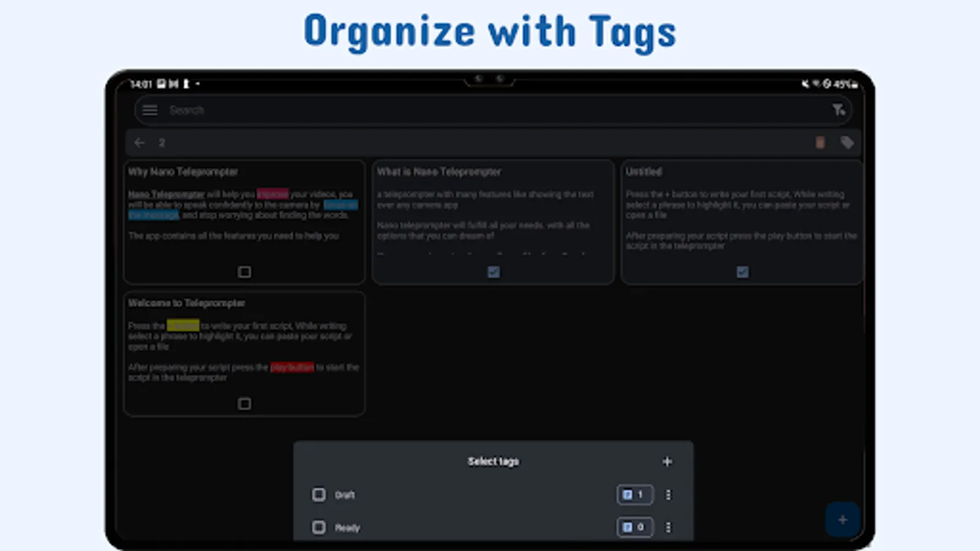Open the Welcome to Teleprompter card
This screenshot has height=551, width=980.
[x=244, y=354]
